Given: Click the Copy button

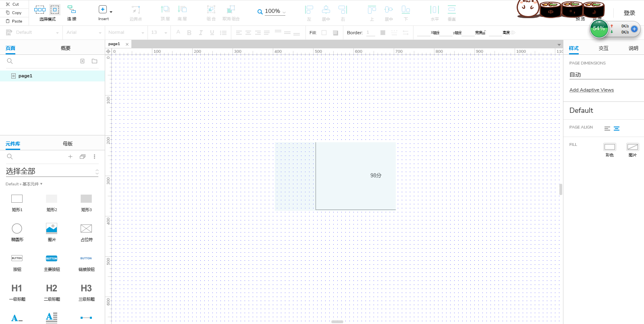Looking at the screenshot, I should tap(14, 12).
